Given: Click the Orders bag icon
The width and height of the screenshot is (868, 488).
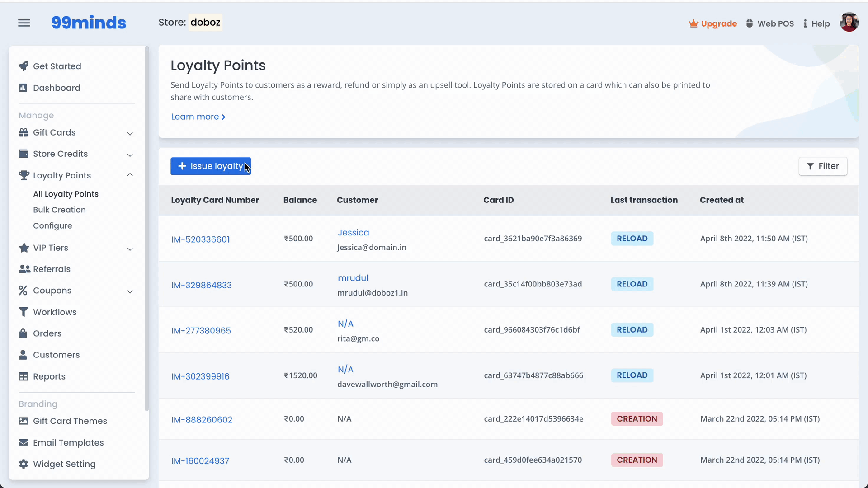Looking at the screenshot, I should (23, 333).
